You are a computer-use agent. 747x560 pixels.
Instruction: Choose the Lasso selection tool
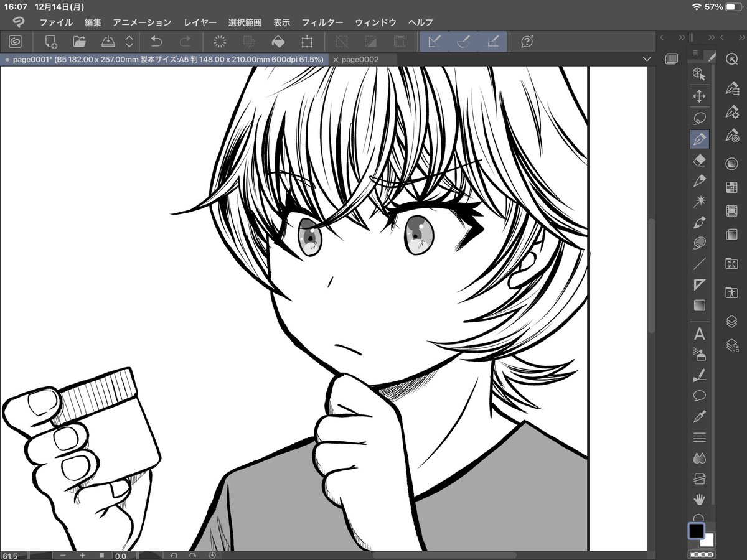700,118
